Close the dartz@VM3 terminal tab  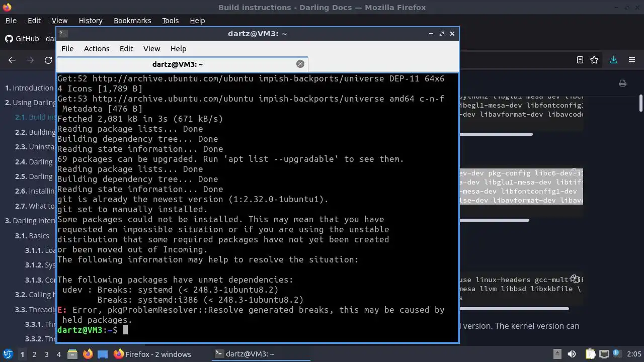(x=300, y=64)
